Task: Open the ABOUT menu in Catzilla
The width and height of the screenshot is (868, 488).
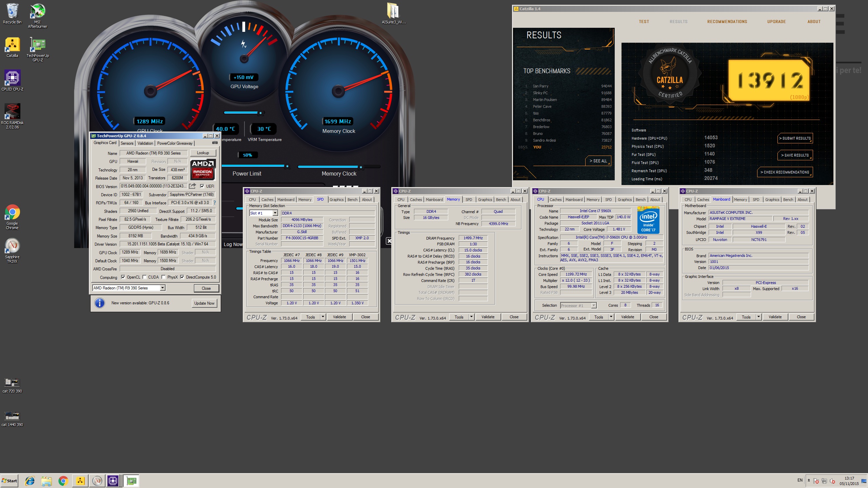Action: click(x=814, y=22)
